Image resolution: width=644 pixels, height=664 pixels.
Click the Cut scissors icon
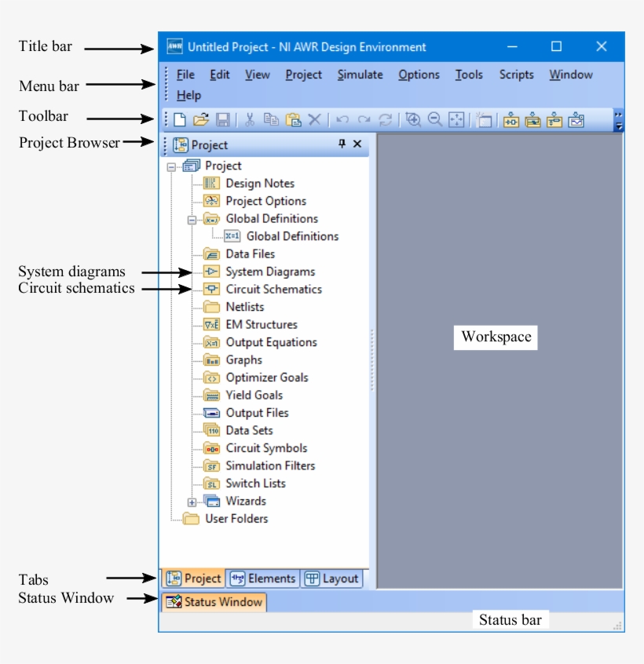click(x=250, y=120)
